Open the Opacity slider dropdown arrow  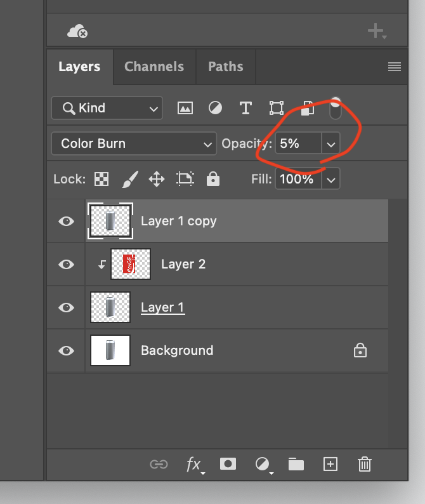(331, 143)
